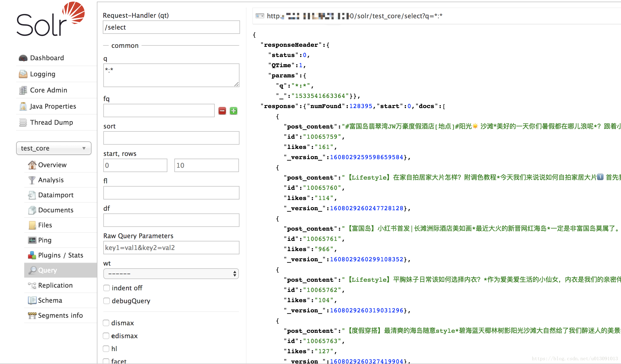Image resolution: width=621 pixels, height=364 pixels.
Task: Click the URL bar link icon dropdown
Action: click(x=260, y=16)
